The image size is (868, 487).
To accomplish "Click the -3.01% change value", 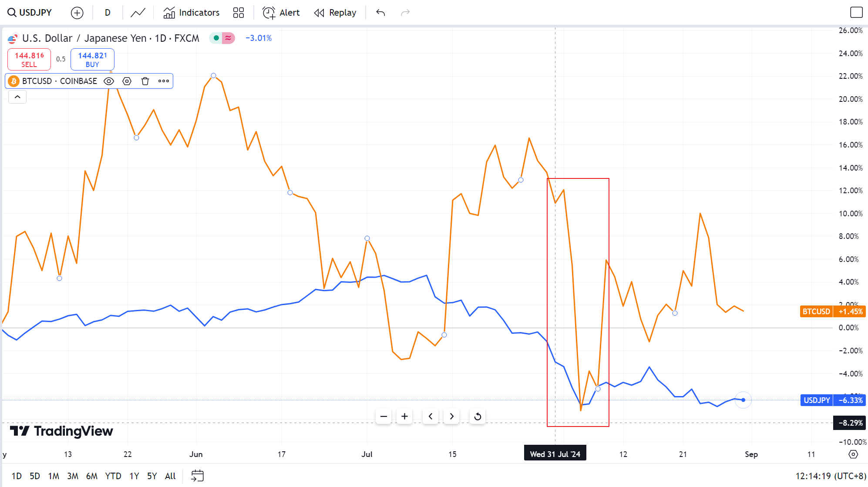I will [259, 38].
